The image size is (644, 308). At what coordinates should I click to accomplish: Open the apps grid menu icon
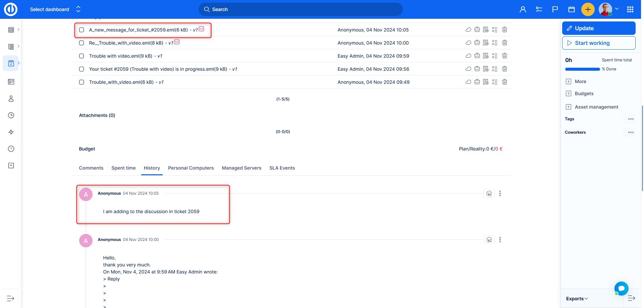coord(630,9)
